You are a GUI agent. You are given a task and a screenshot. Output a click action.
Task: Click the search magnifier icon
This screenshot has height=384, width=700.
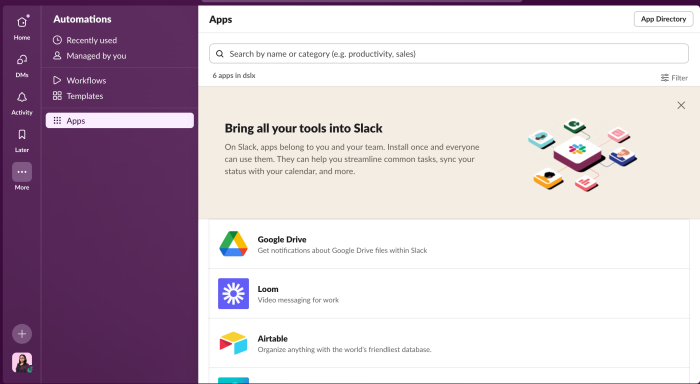coord(220,54)
